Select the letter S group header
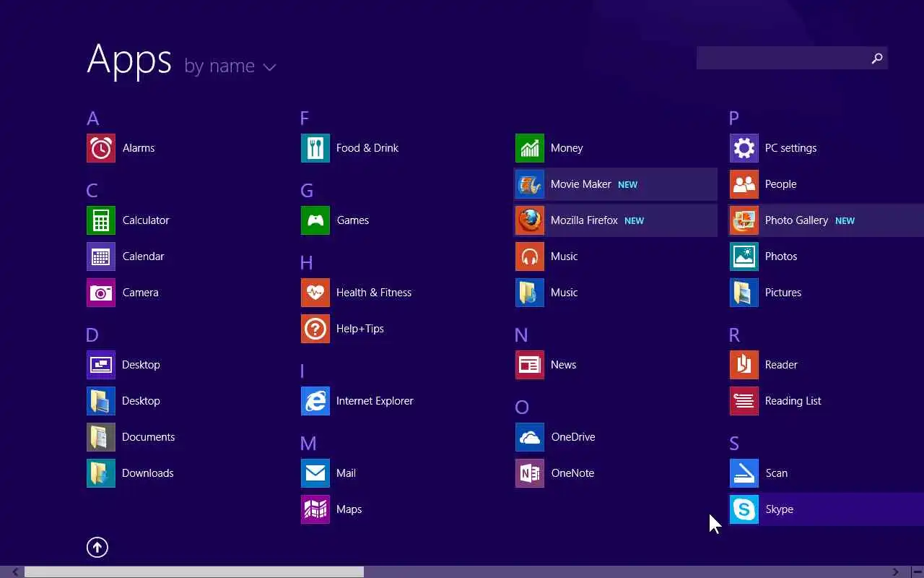Screen dimensions: 924x578 pyautogui.click(x=734, y=444)
